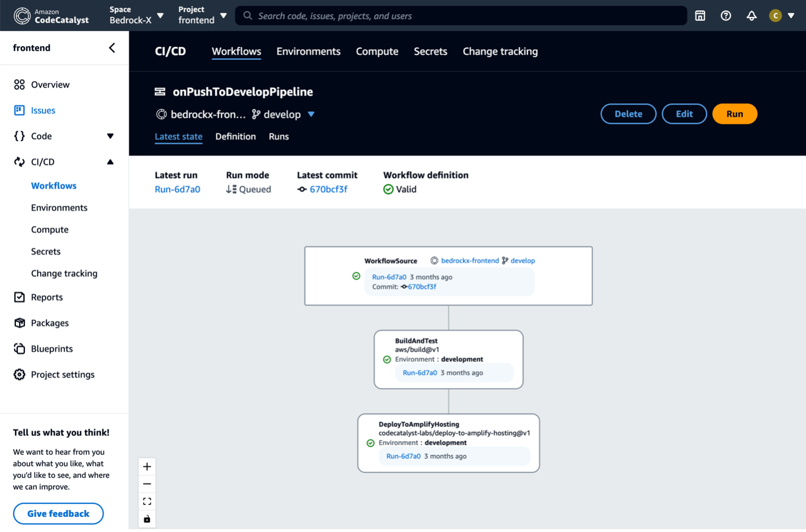Switch to the Environments top tab

click(308, 51)
